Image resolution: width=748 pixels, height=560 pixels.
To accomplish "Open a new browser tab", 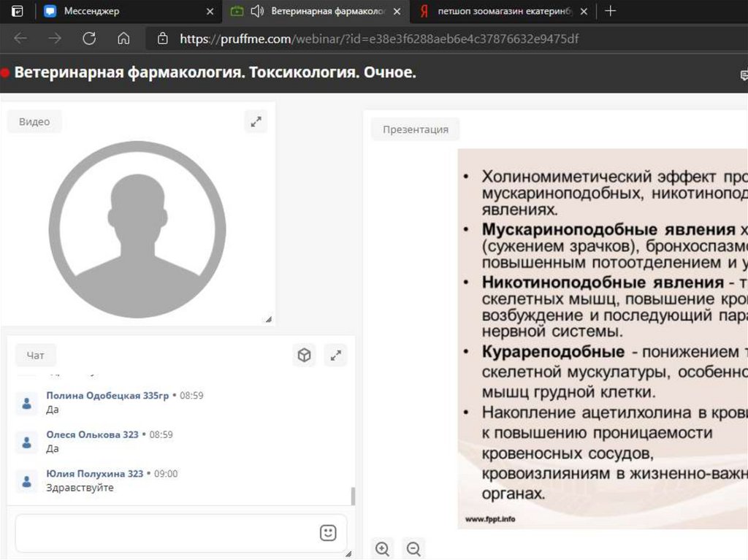I will tap(611, 11).
